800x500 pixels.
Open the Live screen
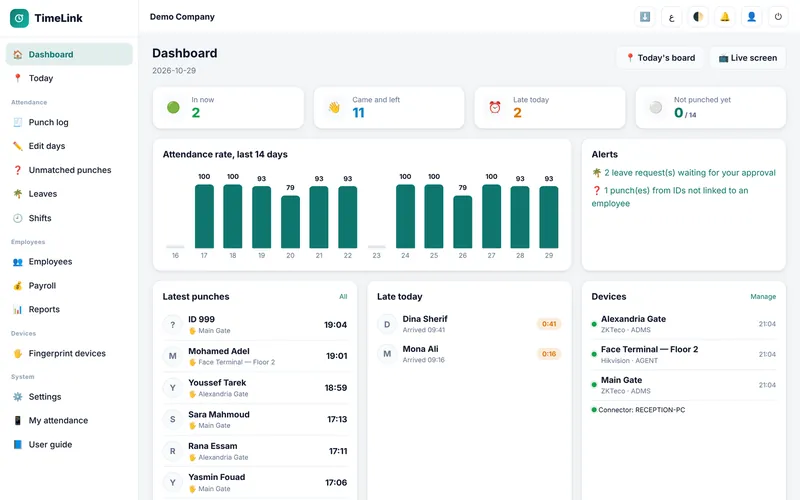pos(747,58)
